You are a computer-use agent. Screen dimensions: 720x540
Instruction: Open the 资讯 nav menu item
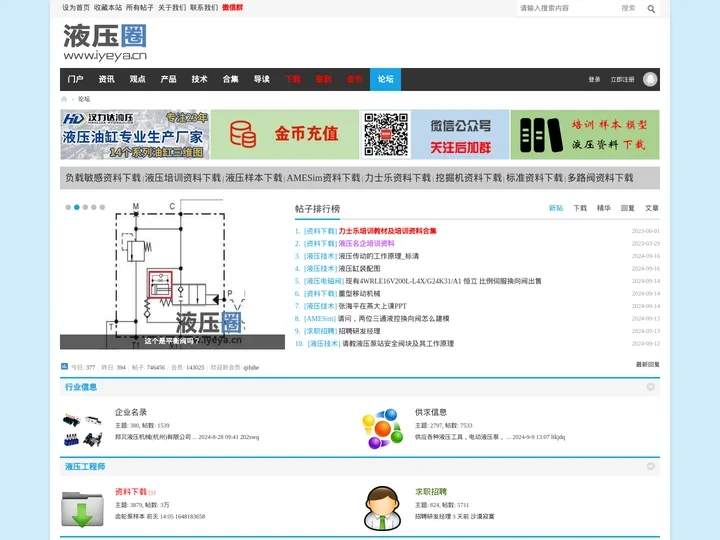coord(107,79)
